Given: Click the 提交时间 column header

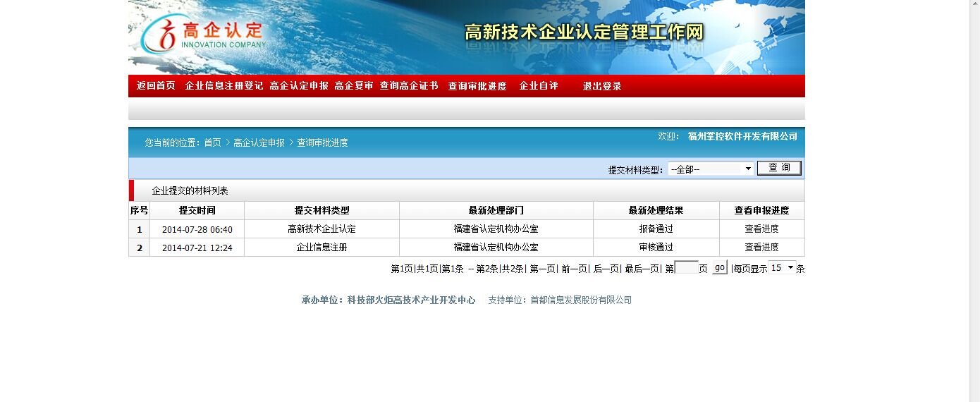Looking at the screenshot, I should 197,211.
